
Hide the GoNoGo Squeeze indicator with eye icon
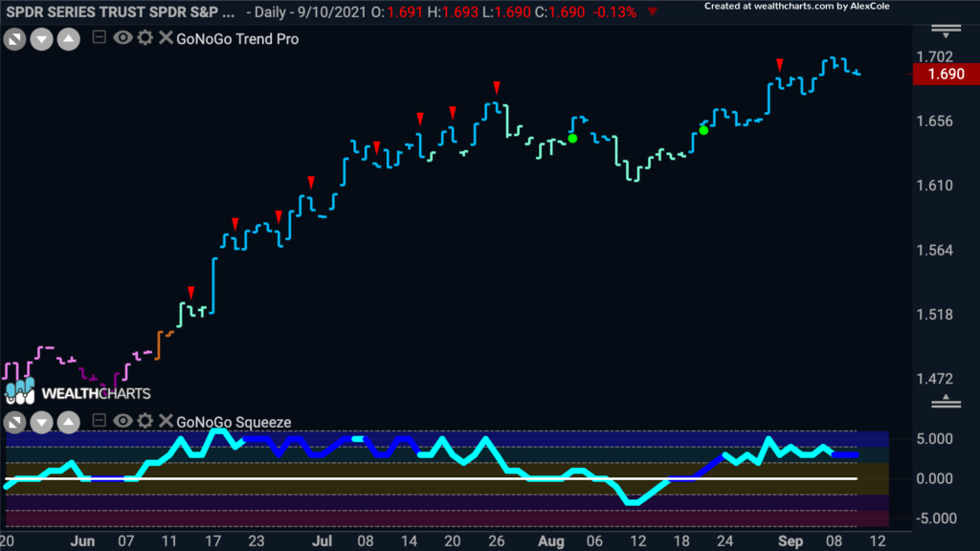(122, 421)
